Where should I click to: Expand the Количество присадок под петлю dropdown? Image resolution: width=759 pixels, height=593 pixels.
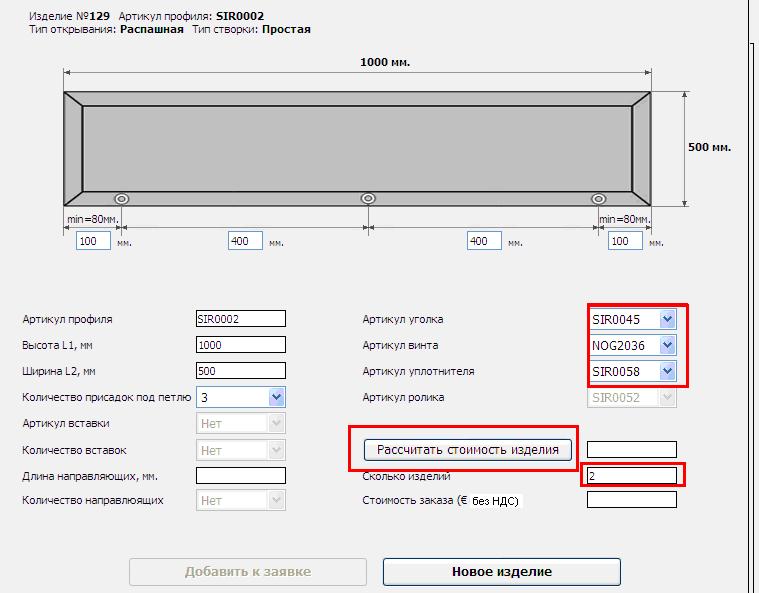tap(277, 397)
